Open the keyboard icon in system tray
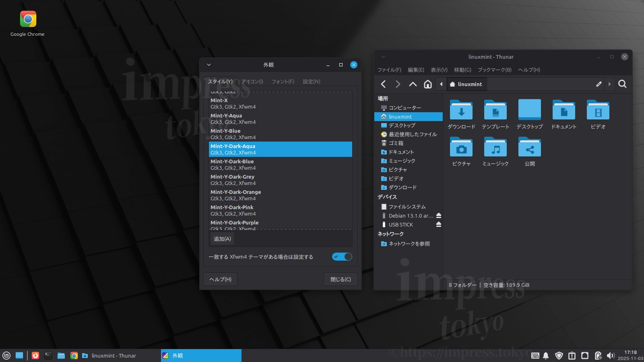This screenshot has width=644, height=362. click(x=535, y=356)
